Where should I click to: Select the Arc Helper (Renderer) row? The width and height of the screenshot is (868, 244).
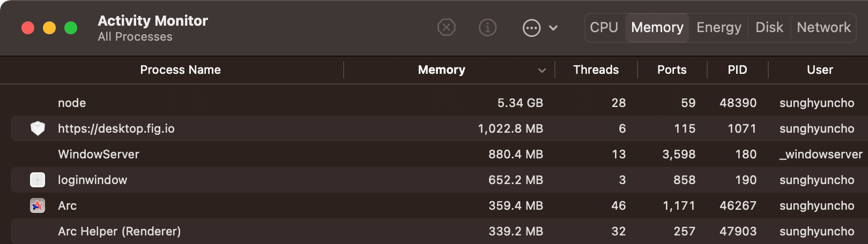pos(268,231)
